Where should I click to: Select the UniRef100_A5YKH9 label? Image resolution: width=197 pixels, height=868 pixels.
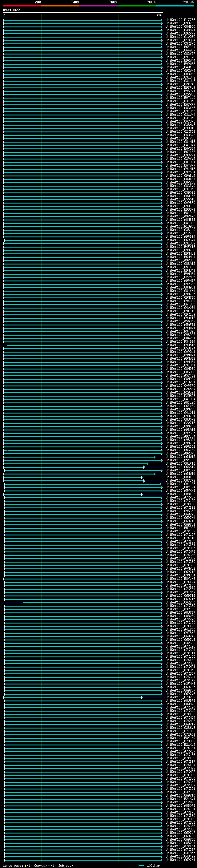point(180,460)
